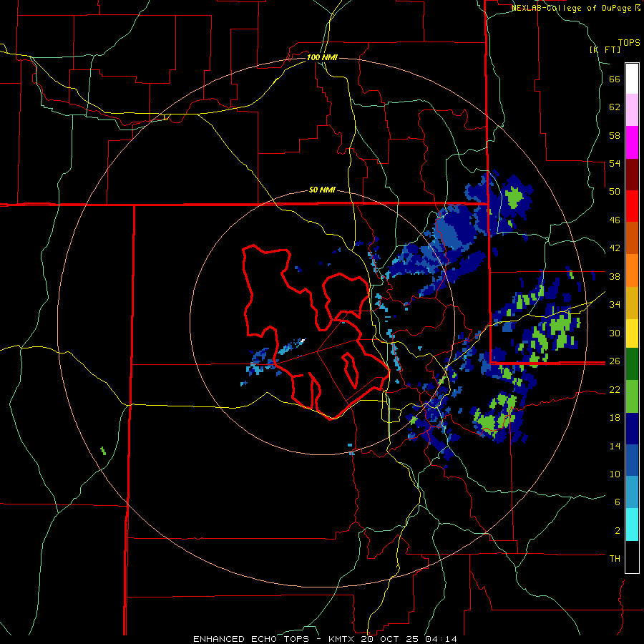Image resolution: width=644 pixels, height=644 pixels.
Task: Click the 58 legend value
Action: [615, 135]
